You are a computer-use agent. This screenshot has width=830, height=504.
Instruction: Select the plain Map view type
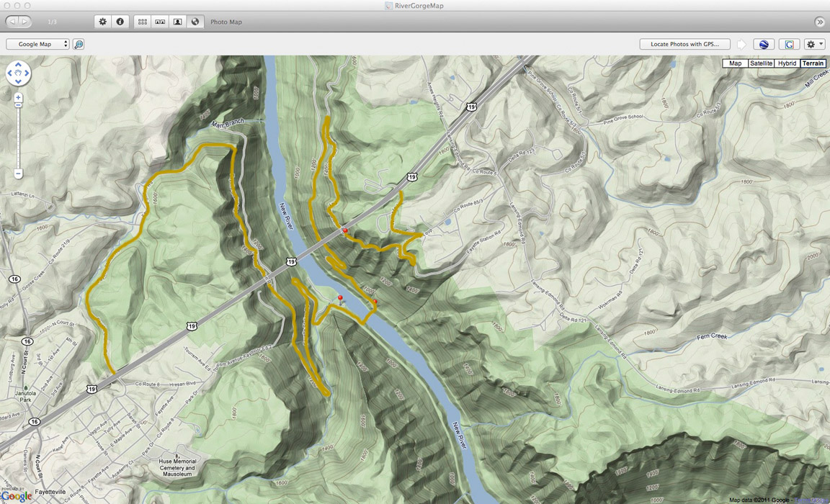pos(735,63)
